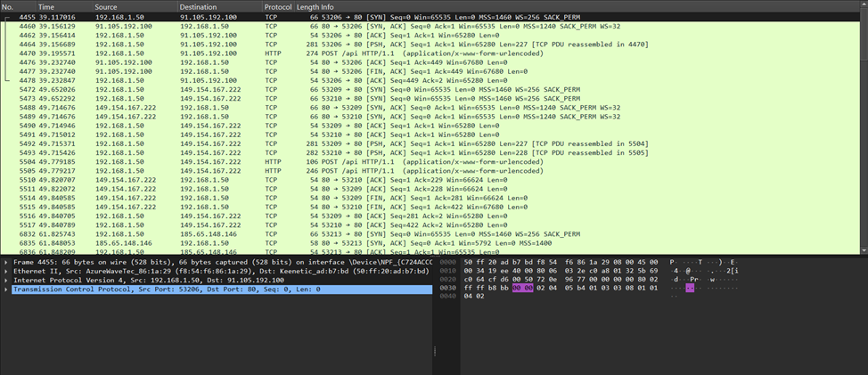The image size is (868, 375).
Task: Select packet 5472 SYN row
Action: pos(267,89)
